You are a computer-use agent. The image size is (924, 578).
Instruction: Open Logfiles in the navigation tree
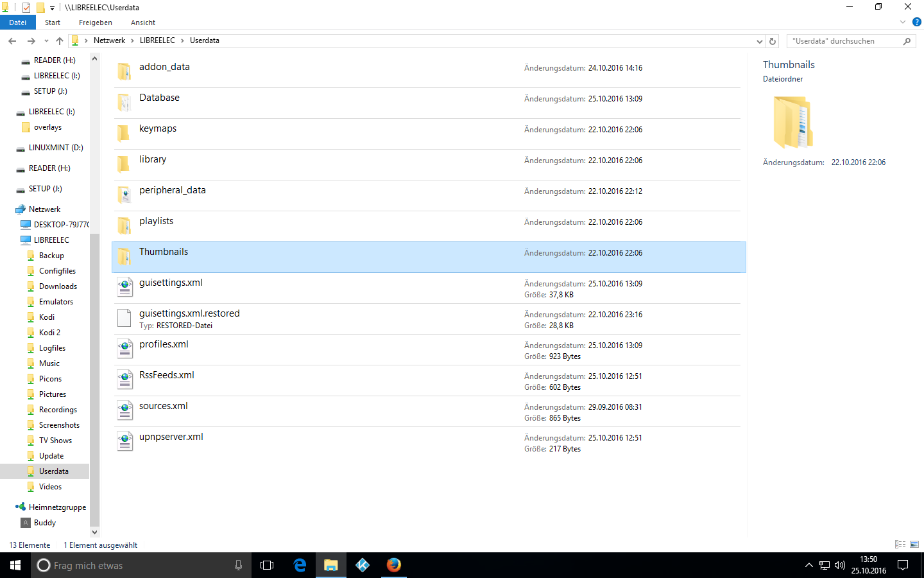pyautogui.click(x=52, y=348)
